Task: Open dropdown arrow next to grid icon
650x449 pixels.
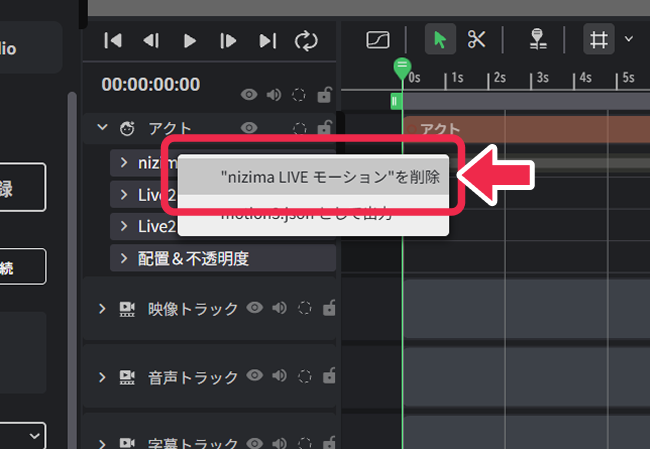Action: pyautogui.click(x=629, y=40)
